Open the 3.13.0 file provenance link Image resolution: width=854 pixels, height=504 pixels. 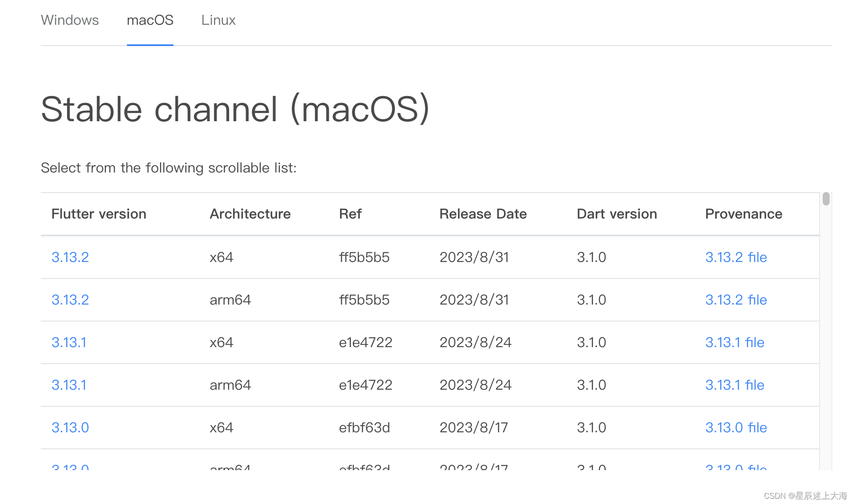click(736, 428)
